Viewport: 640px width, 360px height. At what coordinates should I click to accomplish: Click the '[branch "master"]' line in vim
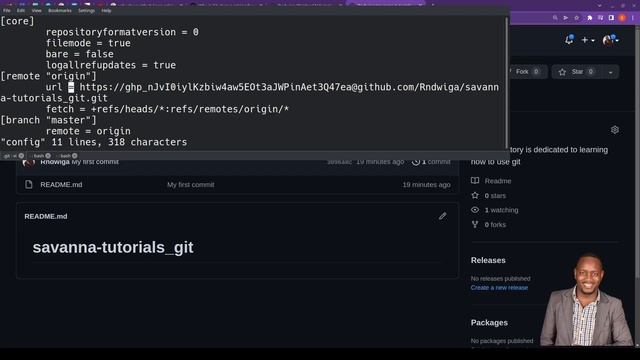[48, 120]
